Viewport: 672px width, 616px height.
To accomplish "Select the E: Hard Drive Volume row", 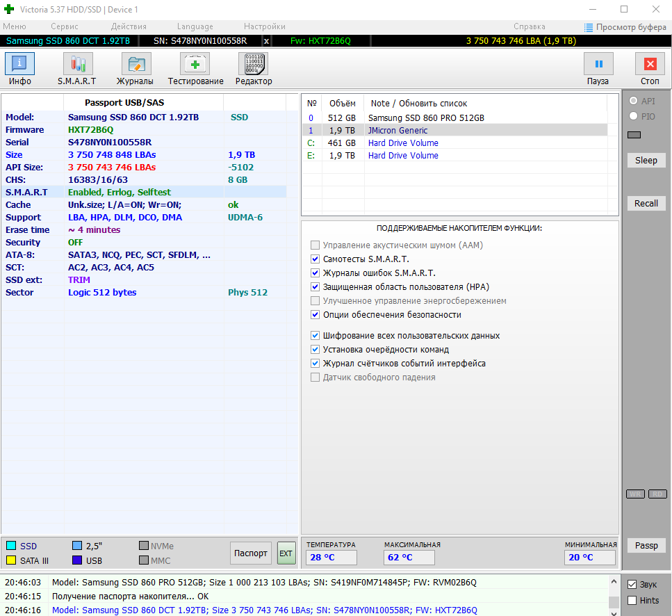I will point(454,155).
